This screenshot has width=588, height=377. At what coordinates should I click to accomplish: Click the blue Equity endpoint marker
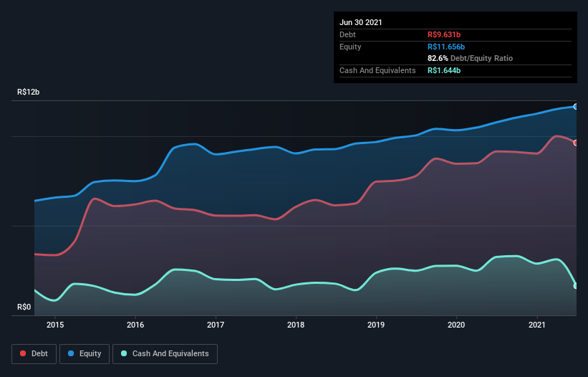point(576,107)
